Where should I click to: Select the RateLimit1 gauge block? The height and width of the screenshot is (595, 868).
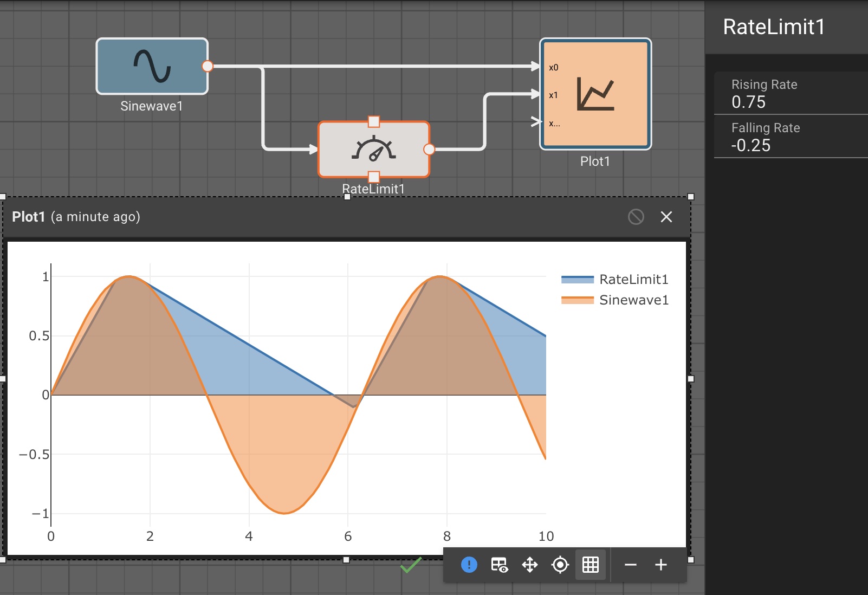(374, 150)
